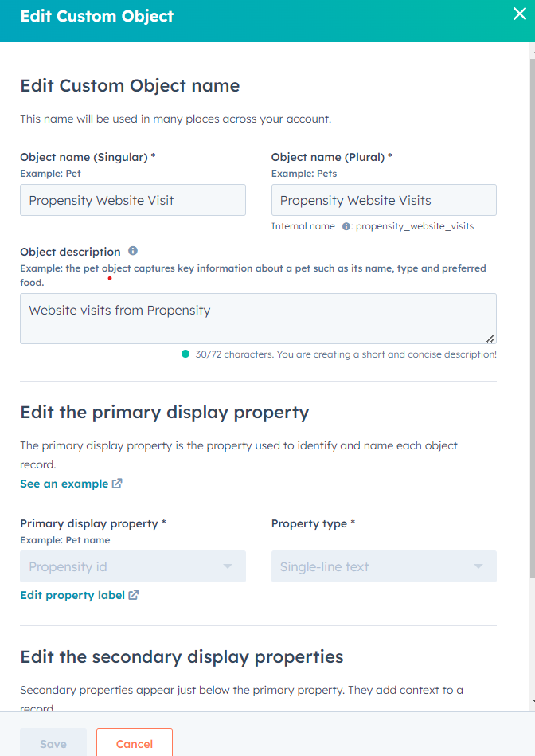Image resolution: width=535 pixels, height=756 pixels.
Task: Click the Object description text area
Action: click(x=258, y=319)
